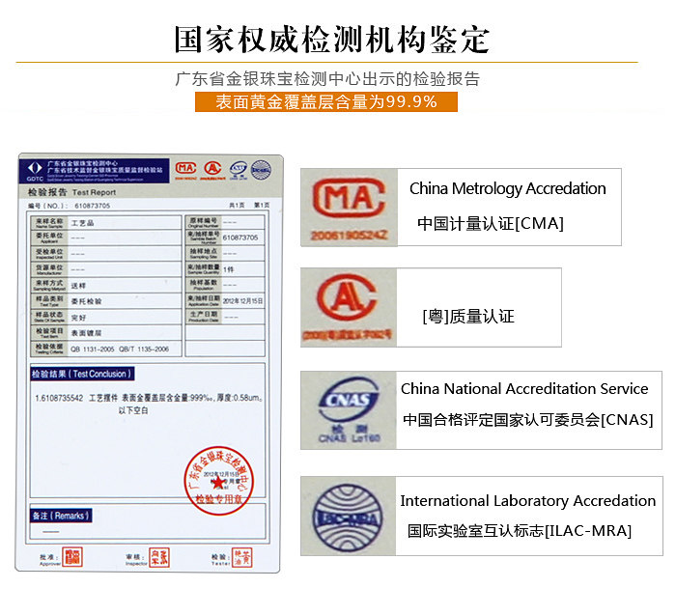Click the orange banner about 99.9% gold content
Viewport: 676px width, 616px height.
pos(325,101)
